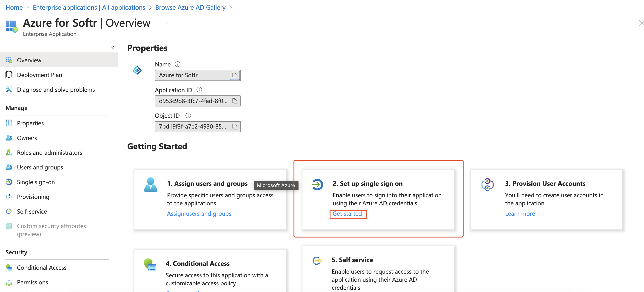Click the Assign users and groups link
Image resolution: width=644 pixels, height=292 pixels.
coord(199,214)
